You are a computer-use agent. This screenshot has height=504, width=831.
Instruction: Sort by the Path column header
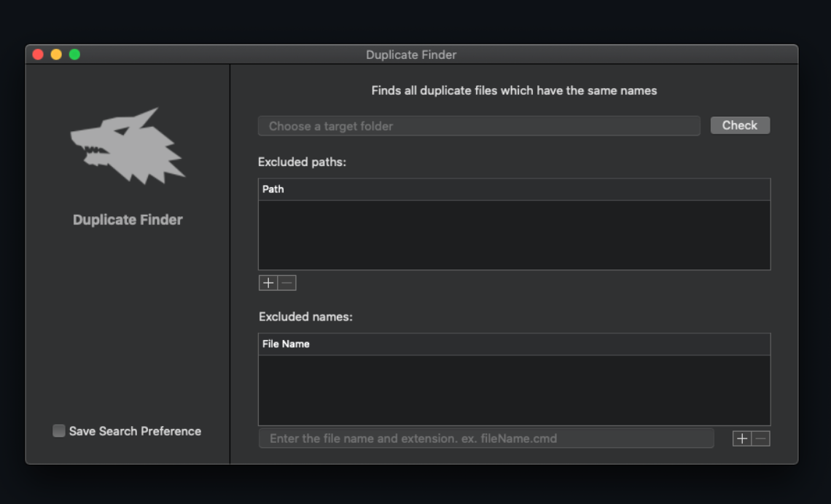tap(514, 189)
